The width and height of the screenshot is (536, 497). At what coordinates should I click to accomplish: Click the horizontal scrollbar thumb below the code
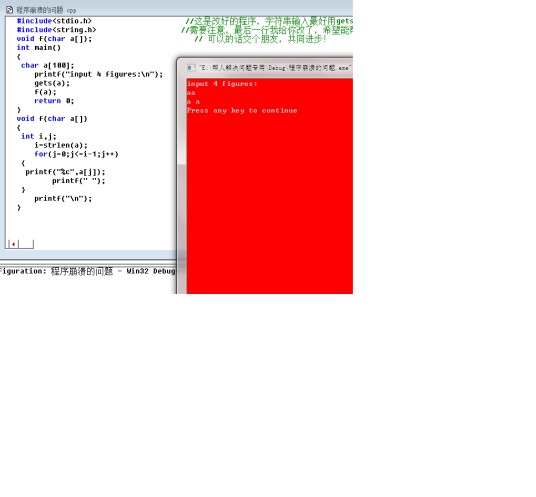(x=26, y=244)
